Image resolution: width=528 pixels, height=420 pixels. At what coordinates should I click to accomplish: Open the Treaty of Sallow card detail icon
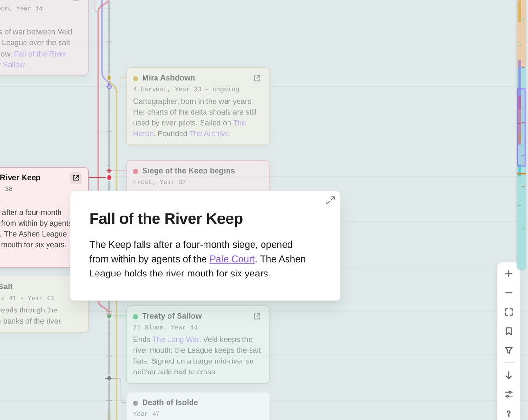point(257,316)
